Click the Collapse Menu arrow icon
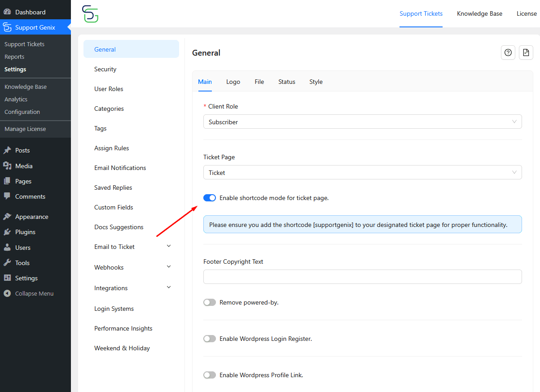 tap(7, 293)
